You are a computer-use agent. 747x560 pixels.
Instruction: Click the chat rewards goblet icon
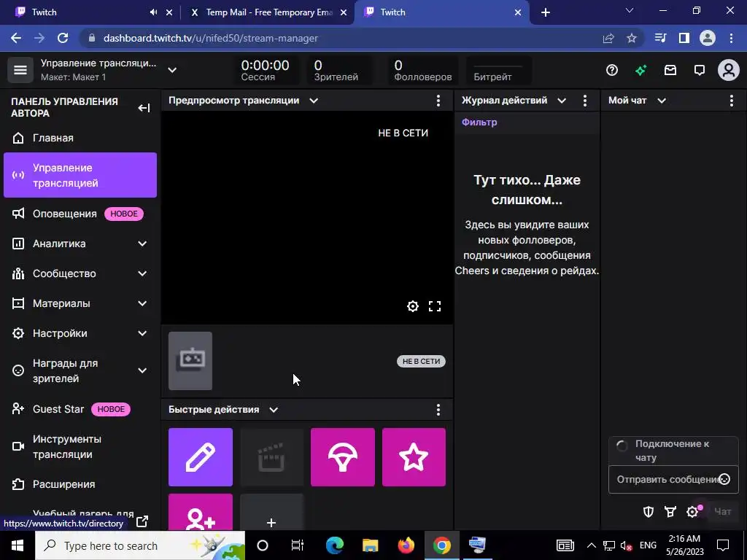(670, 512)
